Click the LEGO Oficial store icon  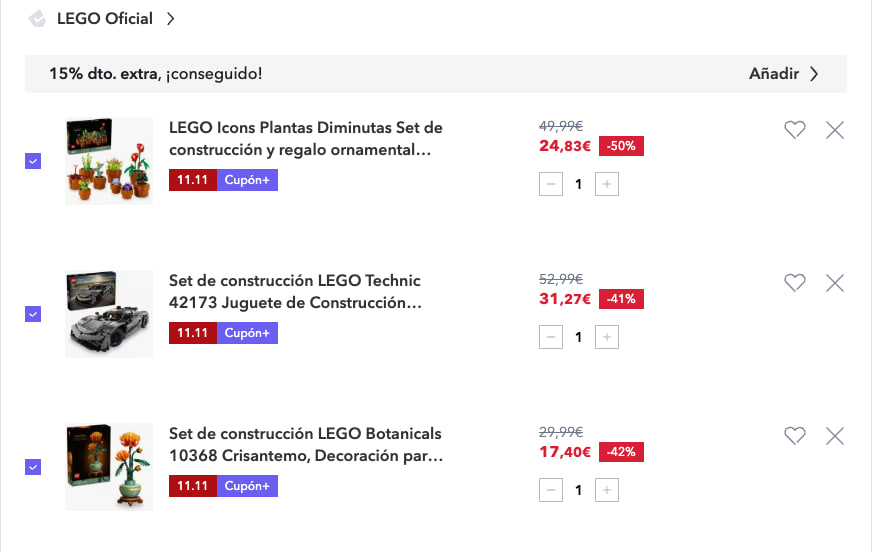tap(38, 19)
